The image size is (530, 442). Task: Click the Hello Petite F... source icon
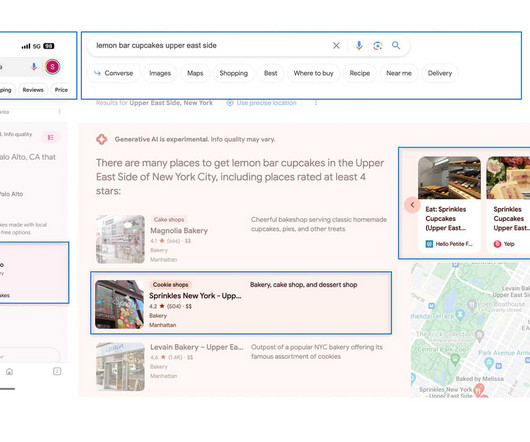[429, 244]
